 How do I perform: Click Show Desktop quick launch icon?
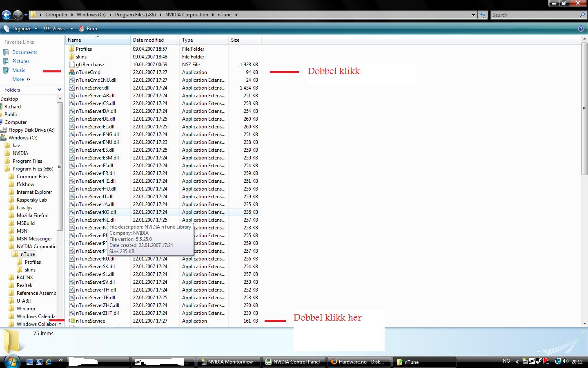(29, 362)
